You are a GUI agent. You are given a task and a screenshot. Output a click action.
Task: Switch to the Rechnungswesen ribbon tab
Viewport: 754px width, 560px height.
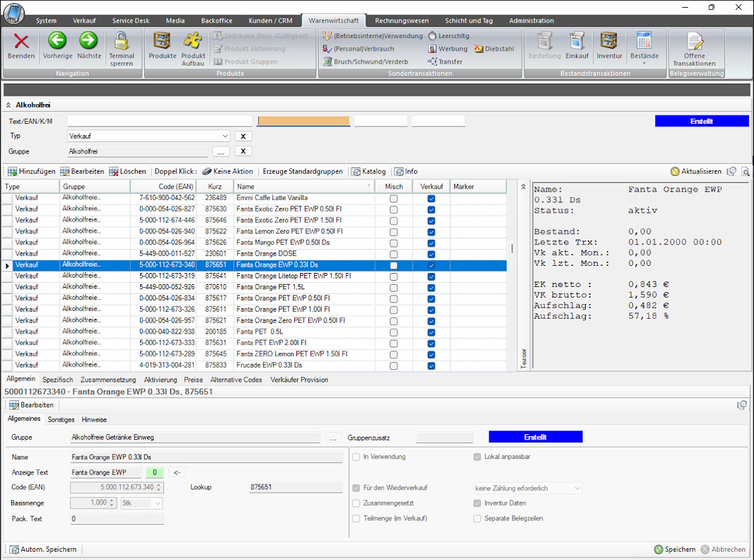(401, 20)
